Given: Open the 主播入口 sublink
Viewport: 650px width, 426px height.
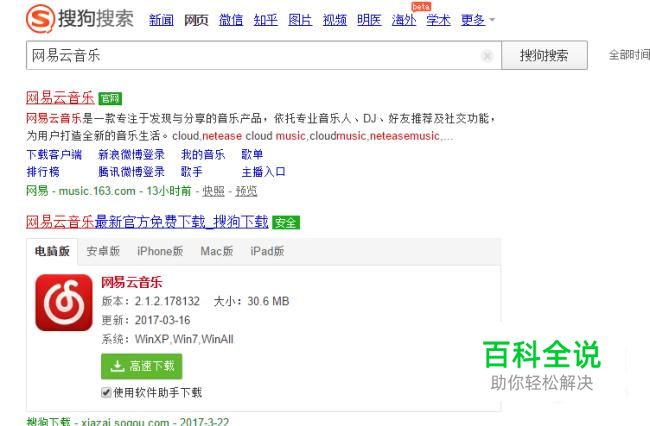Looking at the screenshot, I should coord(263,172).
